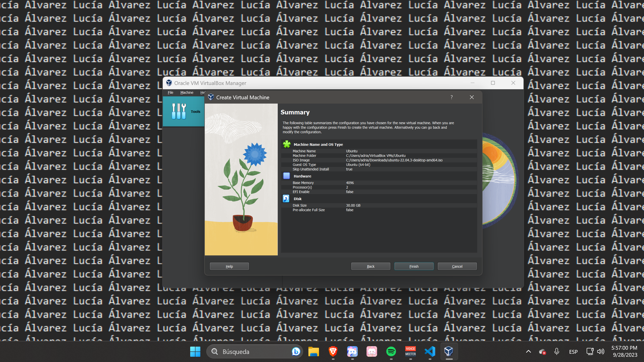
Task: Click the dialog help question mark icon
Action: point(452,97)
